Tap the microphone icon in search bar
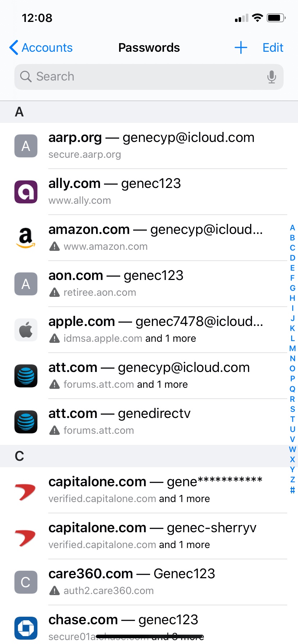This screenshot has height=644, width=298. point(272,77)
